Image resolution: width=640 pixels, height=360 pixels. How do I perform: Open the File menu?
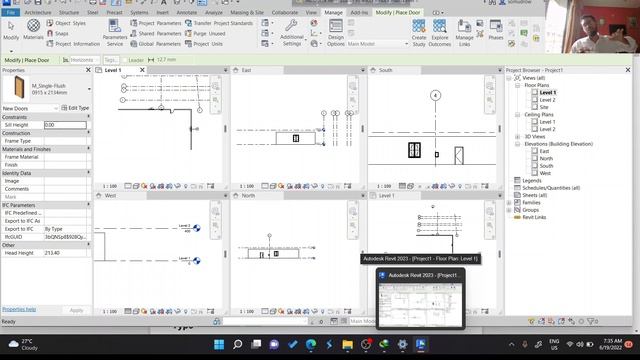pos(11,13)
